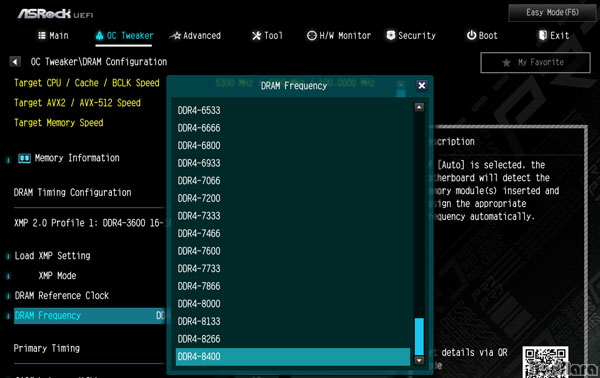Click the scroll-up arrow in frequency list
Screen dimensions: 600x378
[419, 108]
